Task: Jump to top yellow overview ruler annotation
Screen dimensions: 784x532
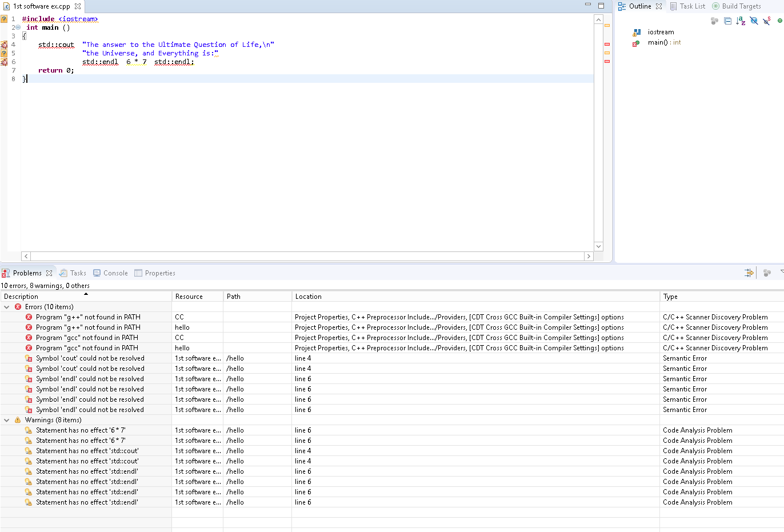Action: tap(607, 25)
